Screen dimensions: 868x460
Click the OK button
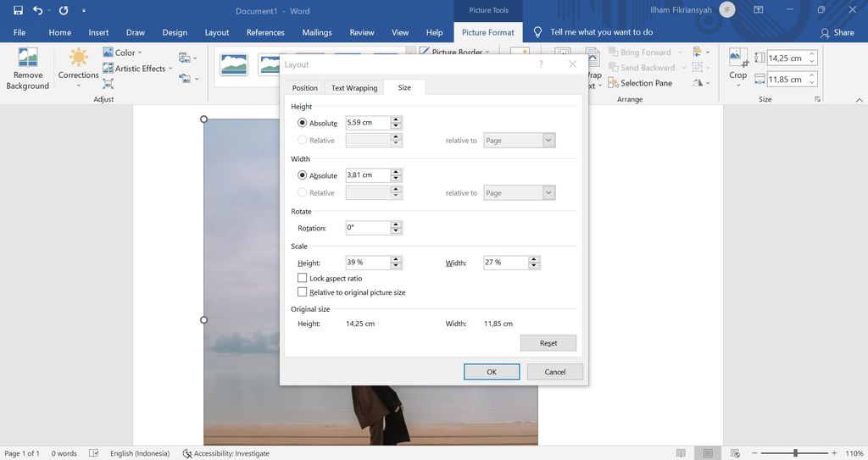point(492,371)
